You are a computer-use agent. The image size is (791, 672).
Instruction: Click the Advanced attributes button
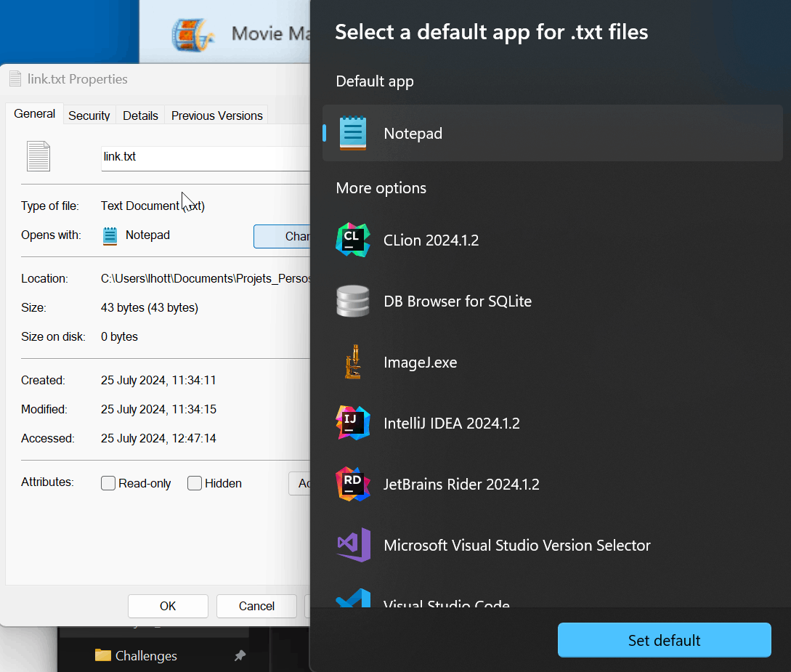click(300, 483)
